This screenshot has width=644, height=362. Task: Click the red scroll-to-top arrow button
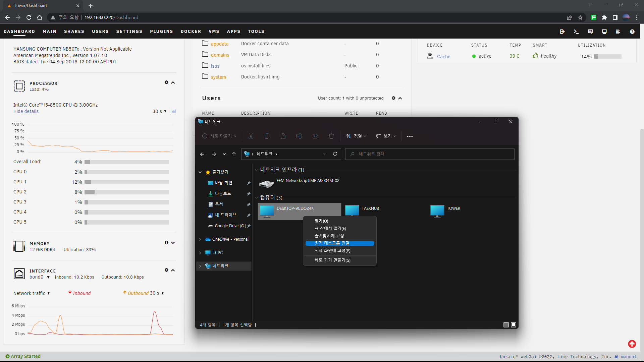tap(632, 344)
